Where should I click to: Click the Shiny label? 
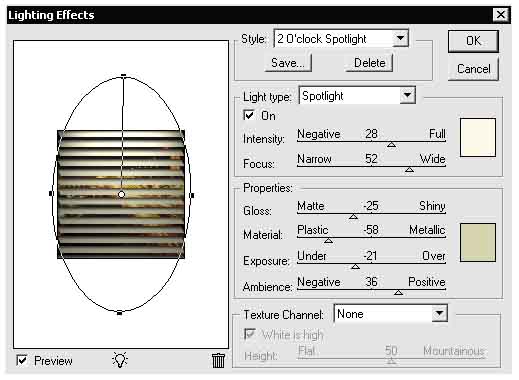point(432,206)
